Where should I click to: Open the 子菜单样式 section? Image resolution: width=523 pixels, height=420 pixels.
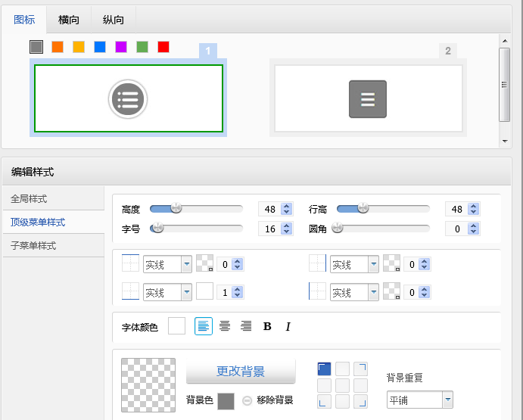(x=33, y=246)
